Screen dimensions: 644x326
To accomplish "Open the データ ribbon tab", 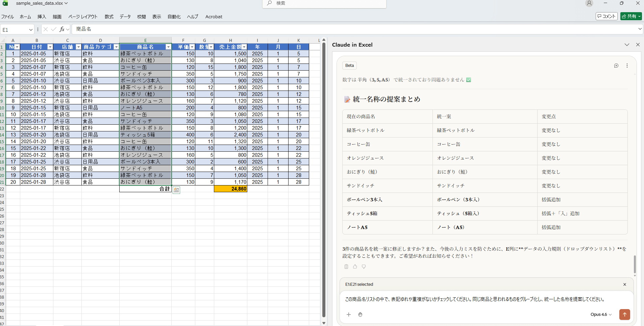I will pos(125,17).
